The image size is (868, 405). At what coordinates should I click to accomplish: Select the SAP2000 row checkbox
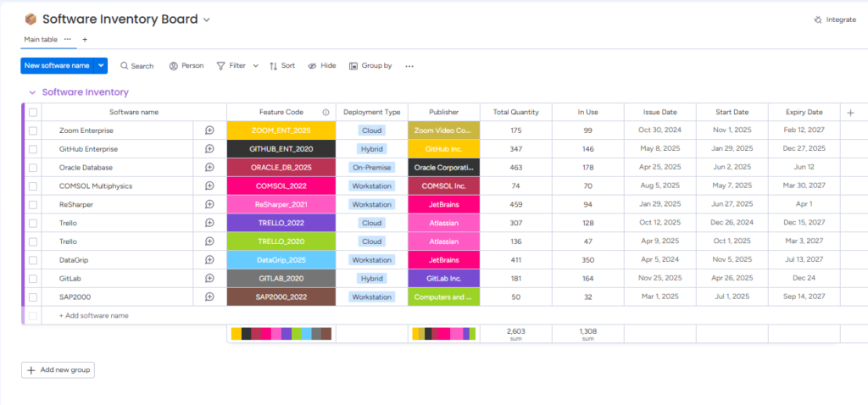(33, 297)
